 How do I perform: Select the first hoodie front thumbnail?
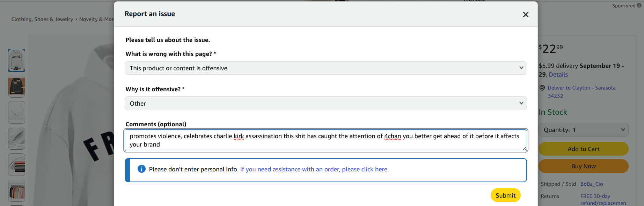[16, 61]
